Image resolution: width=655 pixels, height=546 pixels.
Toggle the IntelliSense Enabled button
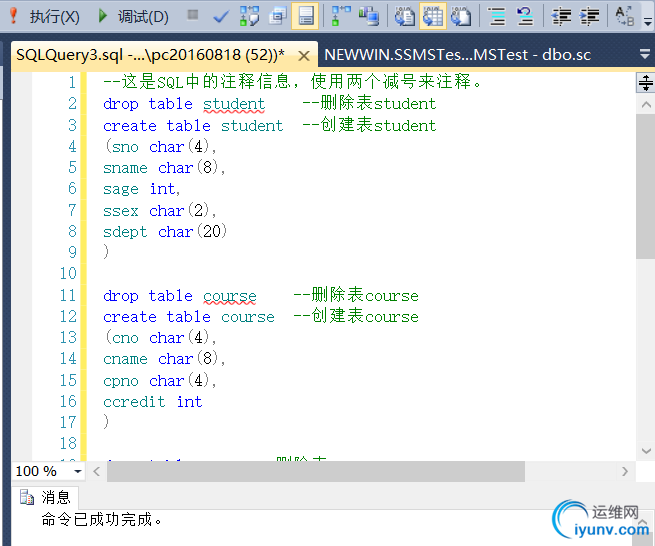(x=305, y=16)
